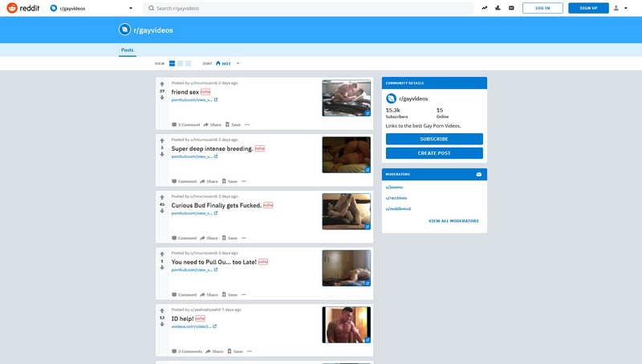Focus the subreddit search input field
Image resolution: width=642 pixels, height=364 pixels.
pos(305,8)
